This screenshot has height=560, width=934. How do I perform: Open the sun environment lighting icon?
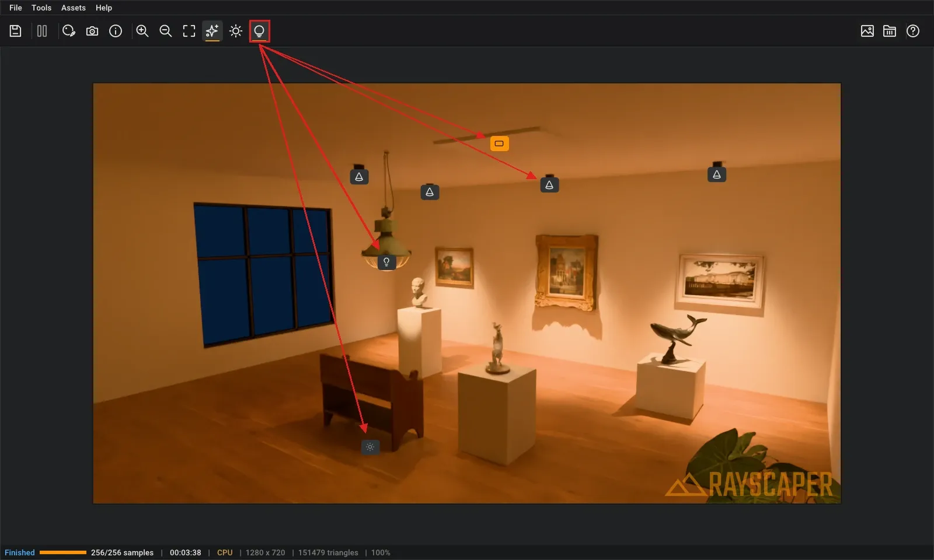[x=236, y=31]
